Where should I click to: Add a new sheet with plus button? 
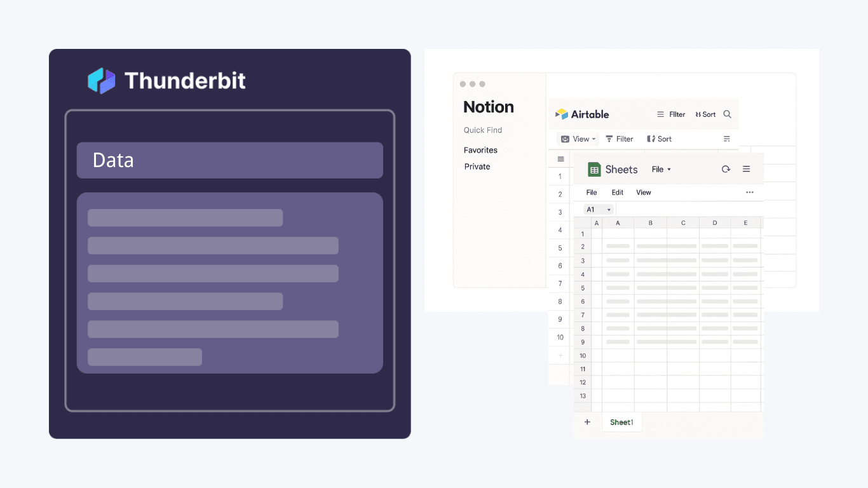[587, 422]
